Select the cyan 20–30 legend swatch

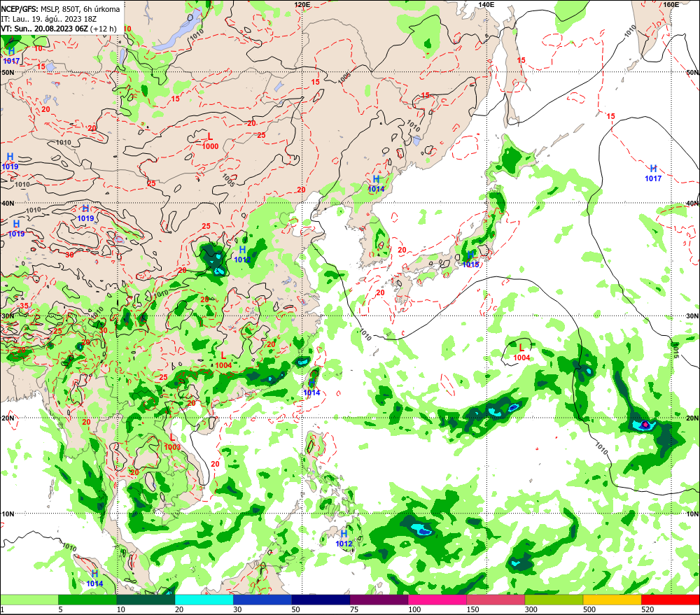[204, 600]
